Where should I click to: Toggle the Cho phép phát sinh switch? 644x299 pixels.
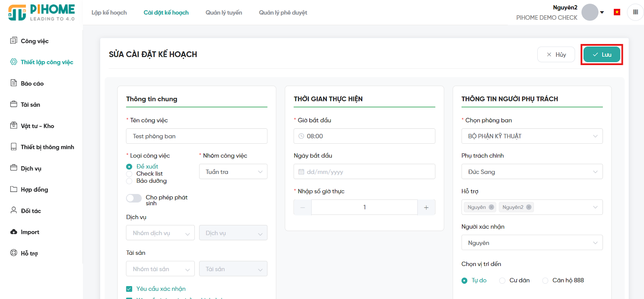coord(134,198)
